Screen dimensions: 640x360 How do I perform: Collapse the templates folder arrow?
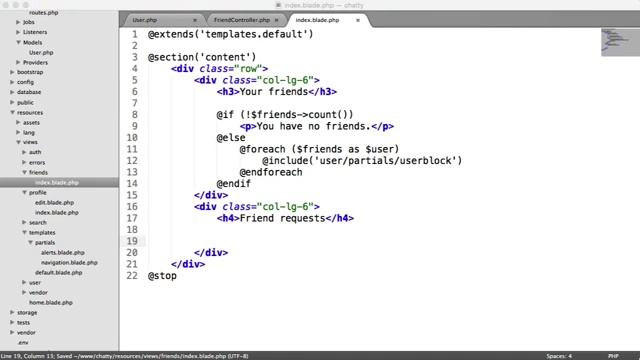pos(24,232)
